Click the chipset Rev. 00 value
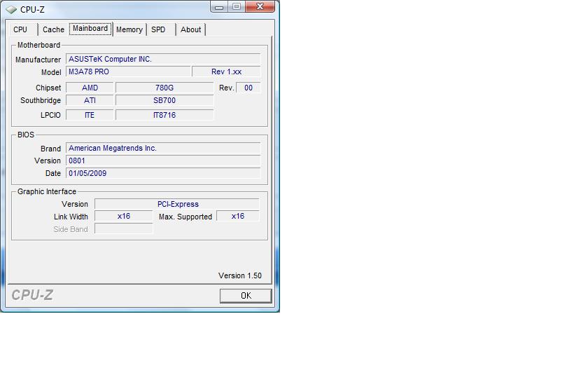The width and height of the screenshot is (588, 368). [x=248, y=88]
